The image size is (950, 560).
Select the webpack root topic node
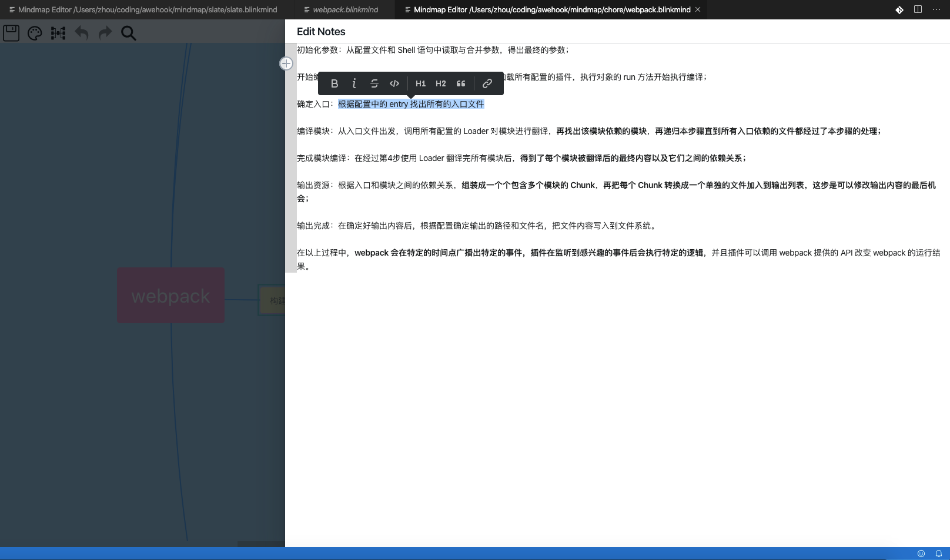click(170, 296)
